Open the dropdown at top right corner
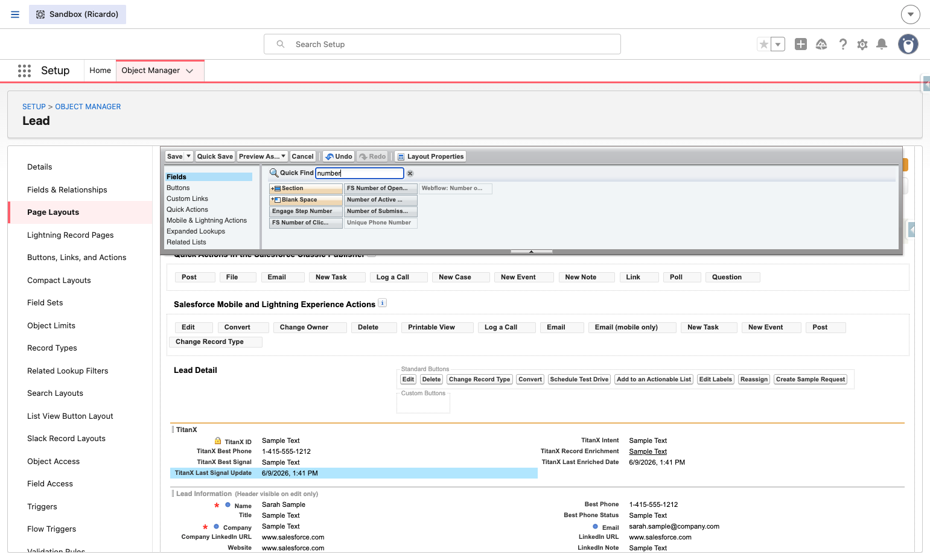930x560 pixels. click(911, 14)
